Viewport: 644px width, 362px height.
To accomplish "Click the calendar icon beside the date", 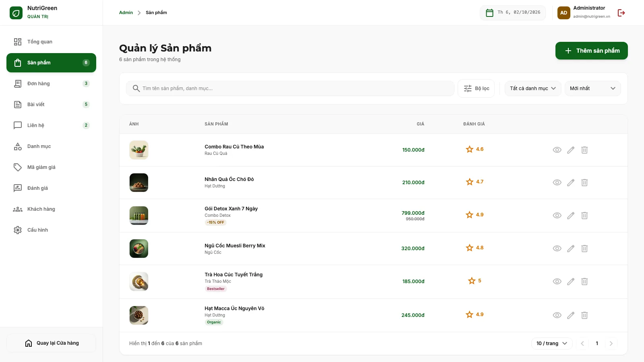I will (489, 13).
